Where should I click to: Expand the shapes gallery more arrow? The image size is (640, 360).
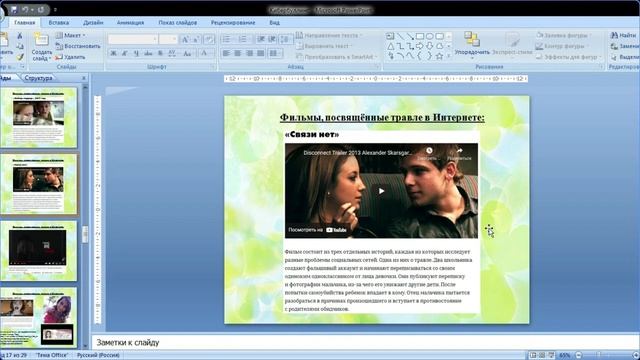click(x=449, y=56)
